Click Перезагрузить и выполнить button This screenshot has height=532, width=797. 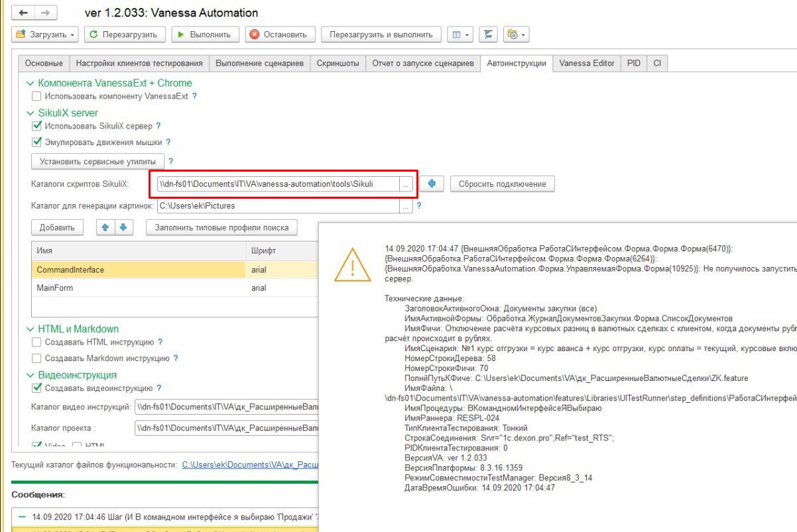click(x=381, y=34)
